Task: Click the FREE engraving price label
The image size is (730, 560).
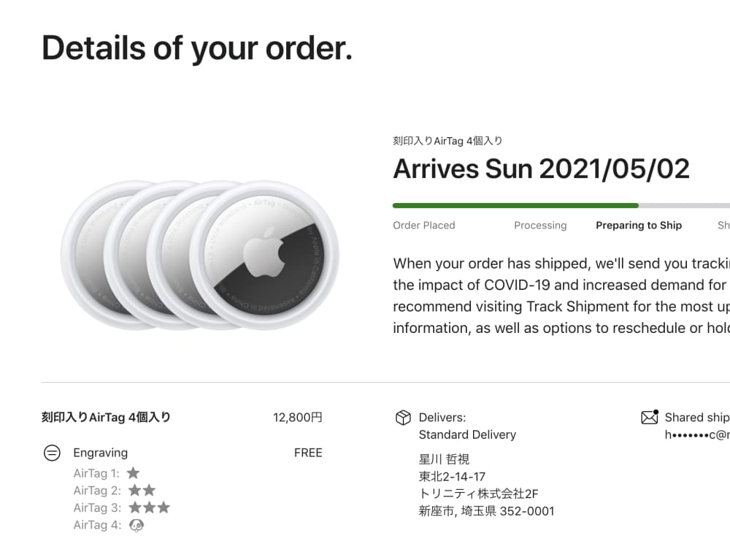Action: point(308,453)
